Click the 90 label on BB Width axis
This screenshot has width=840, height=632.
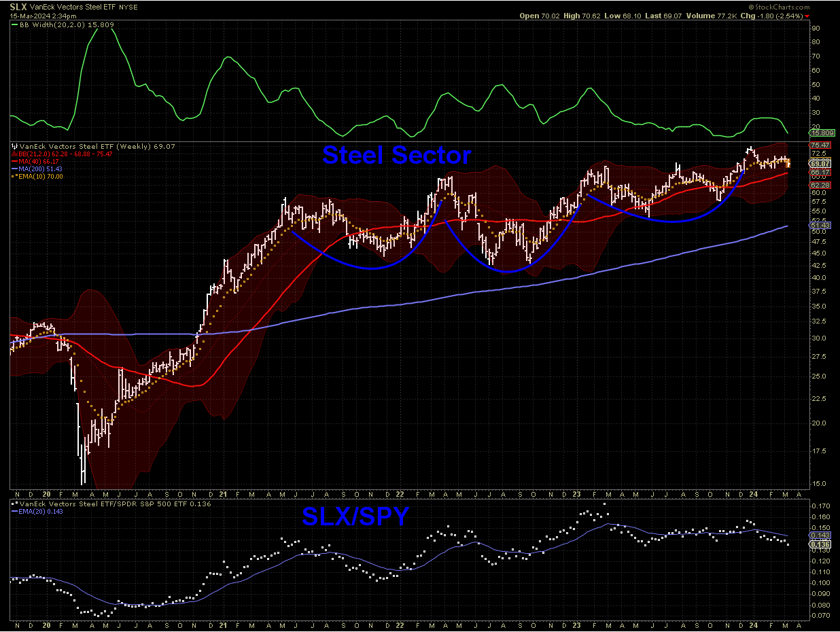pos(816,29)
